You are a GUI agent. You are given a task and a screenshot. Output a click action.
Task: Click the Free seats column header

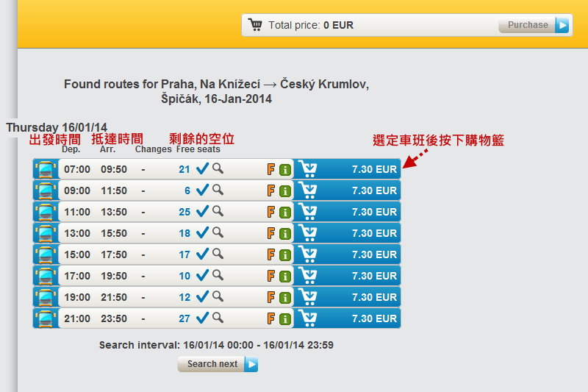point(198,149)
